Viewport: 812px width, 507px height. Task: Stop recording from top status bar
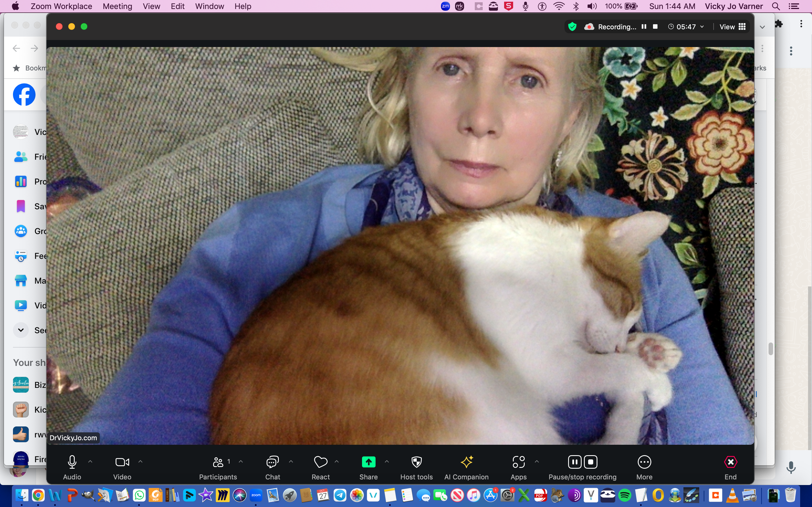pyautogui.click(x=655, y=27)
